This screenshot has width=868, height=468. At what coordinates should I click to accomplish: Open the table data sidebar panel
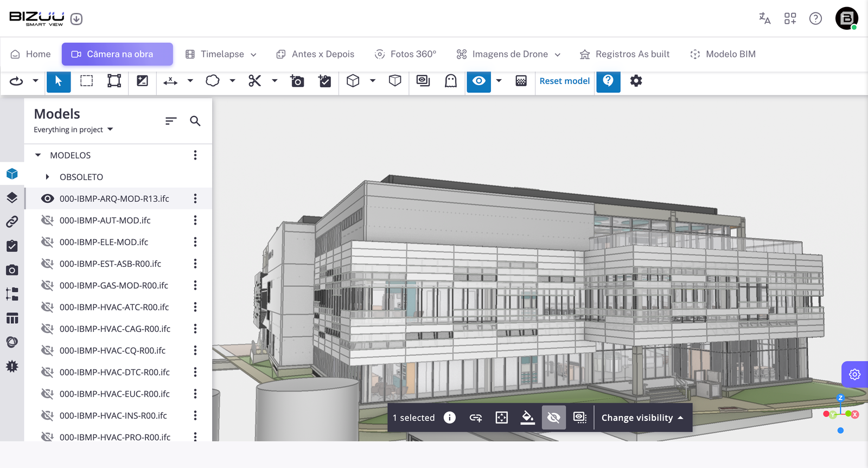(12, 318)
